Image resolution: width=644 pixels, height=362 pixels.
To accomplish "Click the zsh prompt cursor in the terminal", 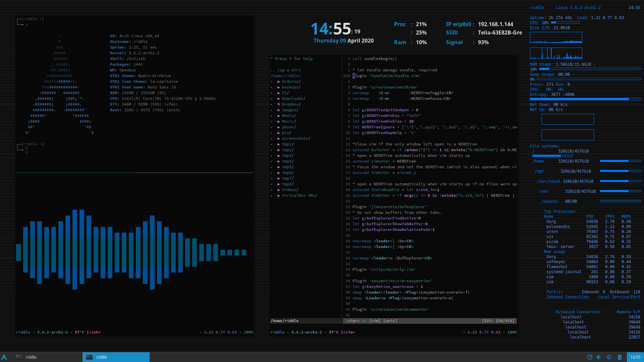I will click(x=26, y=150).
